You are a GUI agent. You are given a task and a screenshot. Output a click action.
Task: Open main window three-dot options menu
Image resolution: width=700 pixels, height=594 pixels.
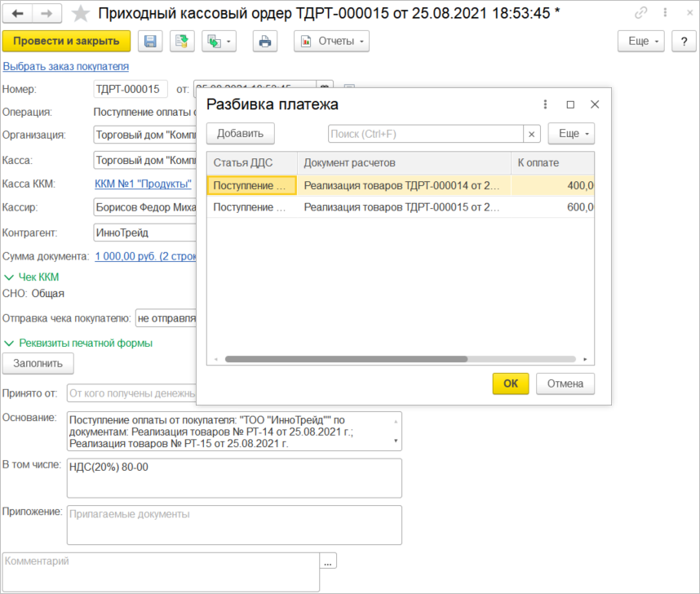pos(665,13)
